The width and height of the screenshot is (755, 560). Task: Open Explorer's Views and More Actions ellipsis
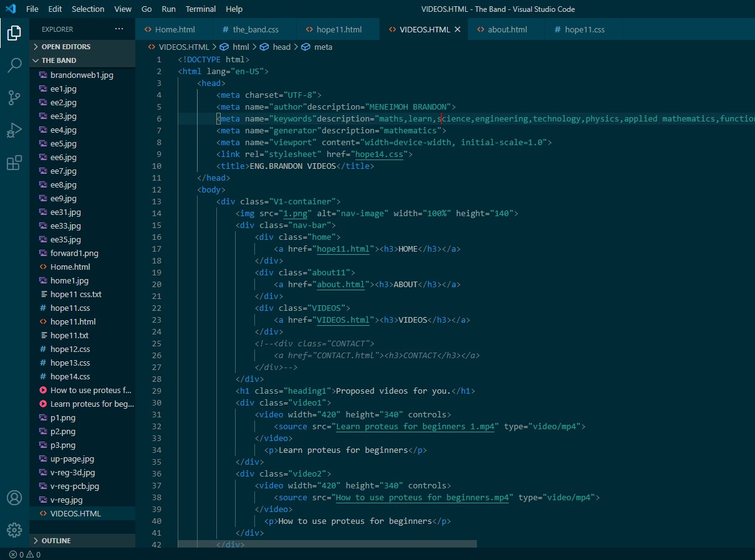119,29
